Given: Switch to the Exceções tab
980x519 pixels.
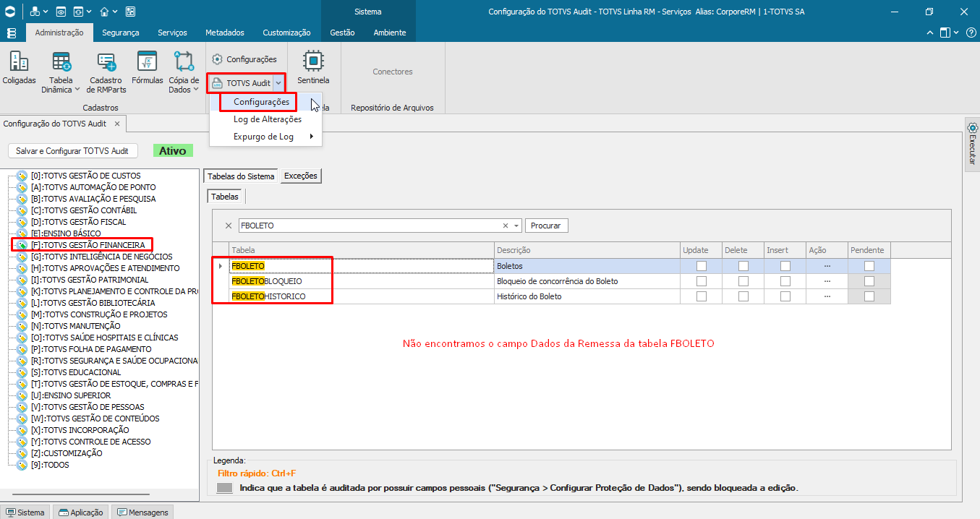Looking at the screenshot, I should click(x=300, y=176).
